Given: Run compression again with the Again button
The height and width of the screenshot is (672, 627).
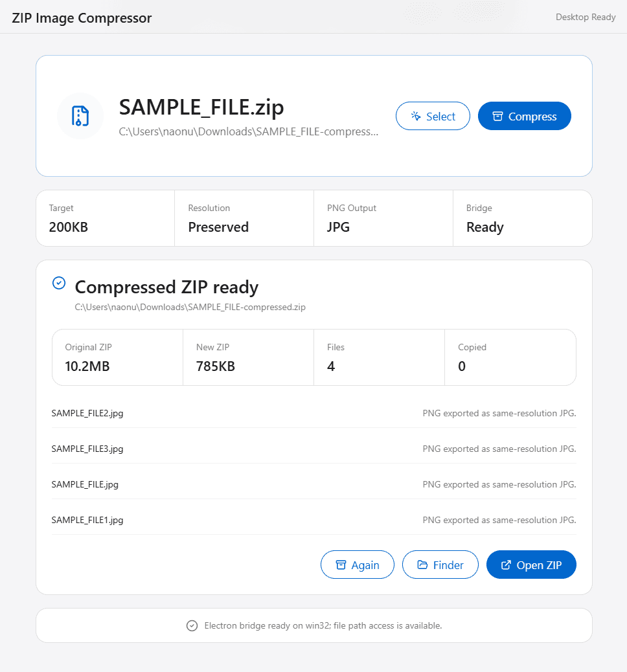Looking at the screenshot, I should click(358, 565).
